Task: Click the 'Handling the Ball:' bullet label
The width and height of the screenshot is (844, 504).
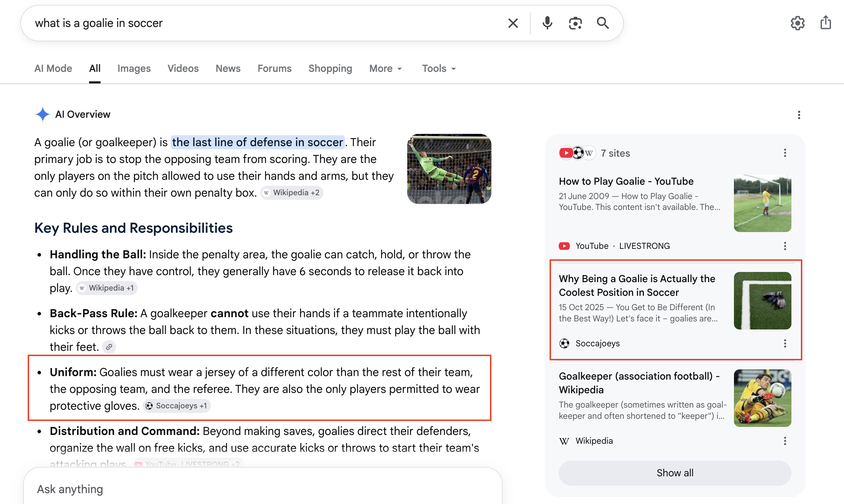Action: (x=98, y=254)
